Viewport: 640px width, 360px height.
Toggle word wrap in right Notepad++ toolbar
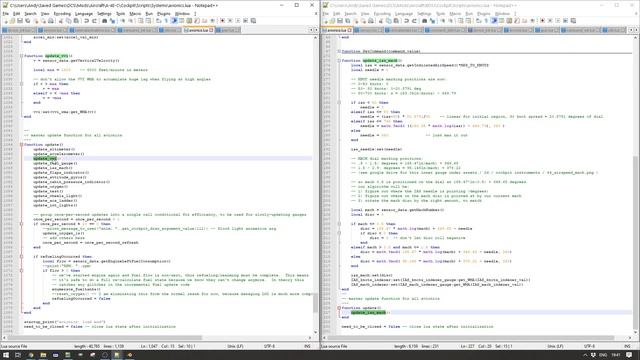[478, 20]
